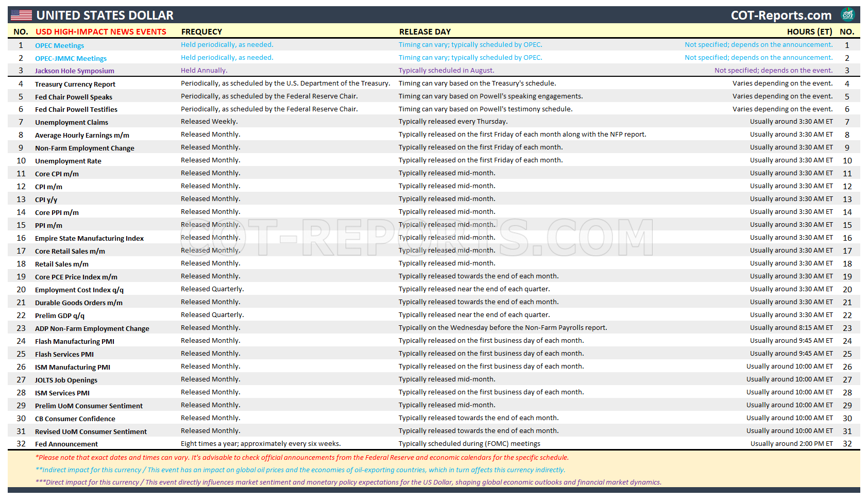Viewport: 868px width, 499px height.
Task: Select the Unemployment Claims row
Action: click(71, 122)
